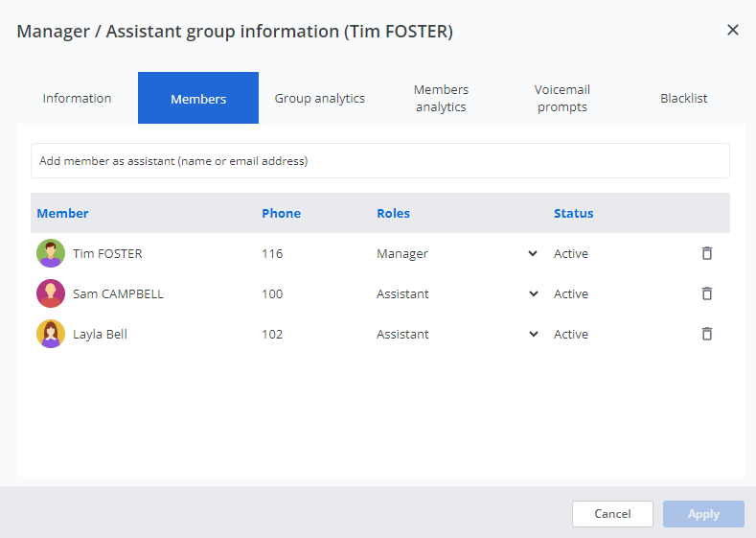Switch to the Information tab
Screen dimensions: 756x538
tap(77, 99)
